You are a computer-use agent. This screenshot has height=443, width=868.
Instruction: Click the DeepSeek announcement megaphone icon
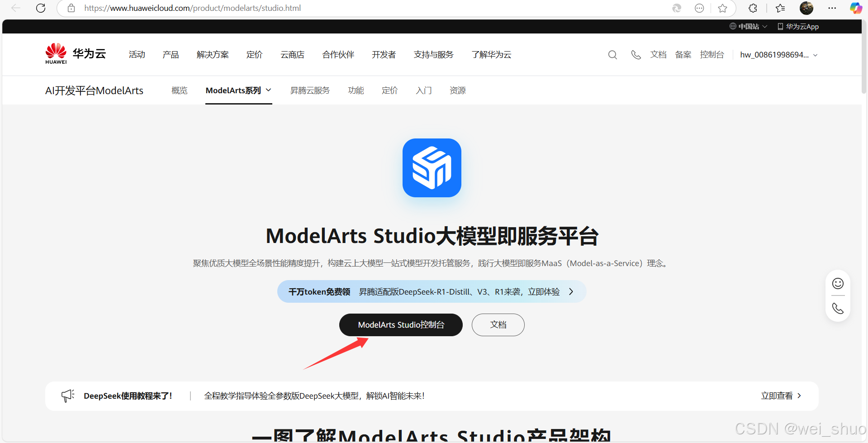pyautogui.click(x=67, y=395)
